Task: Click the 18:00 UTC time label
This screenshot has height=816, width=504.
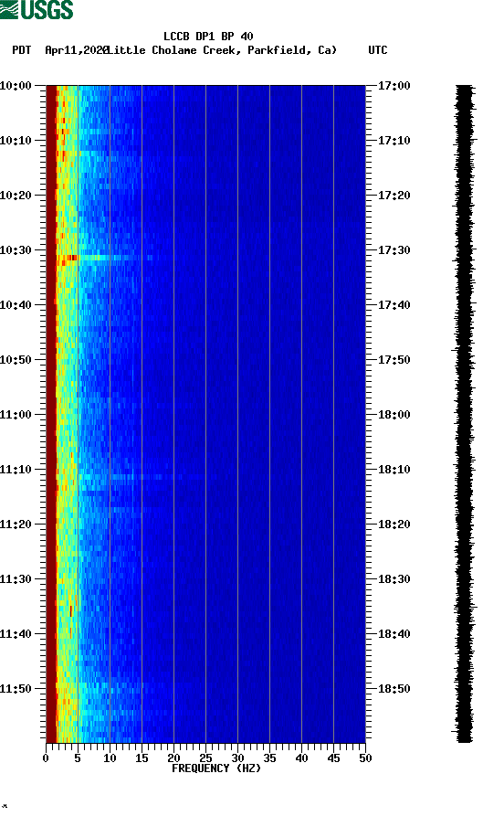Action: (394, 414)
